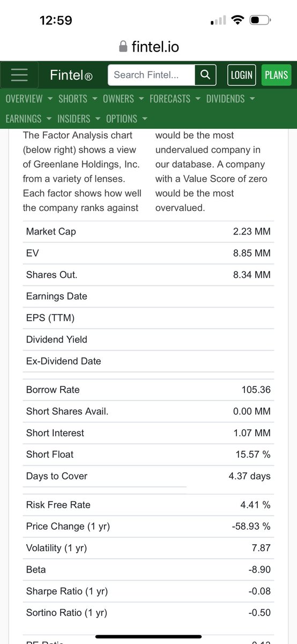Tap the padlock icon beside fintel.io
The width and height of the screenshot is (297, 644).
pos(123,47)
